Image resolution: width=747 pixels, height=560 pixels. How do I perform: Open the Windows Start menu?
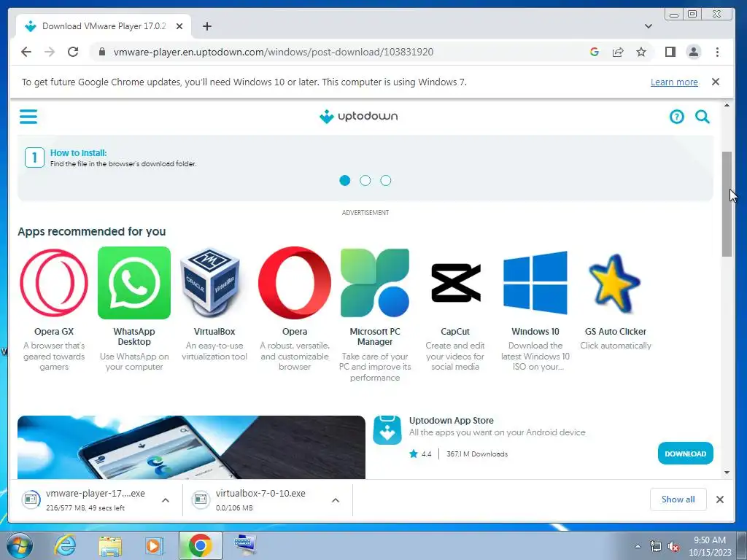tap(19, 545)
